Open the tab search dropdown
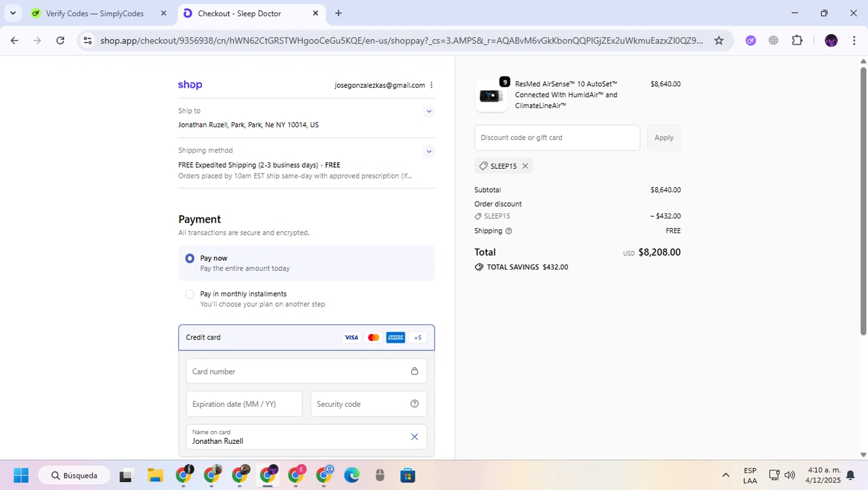The image size is (868, 490). tap(13, 13)
